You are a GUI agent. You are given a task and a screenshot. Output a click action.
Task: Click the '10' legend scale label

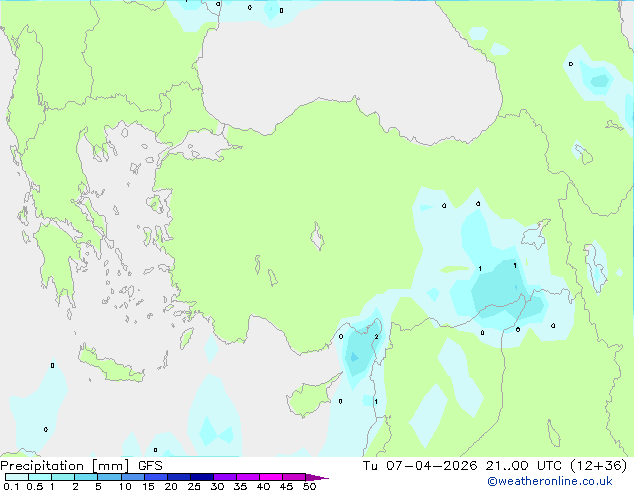[x=125, y=486]
